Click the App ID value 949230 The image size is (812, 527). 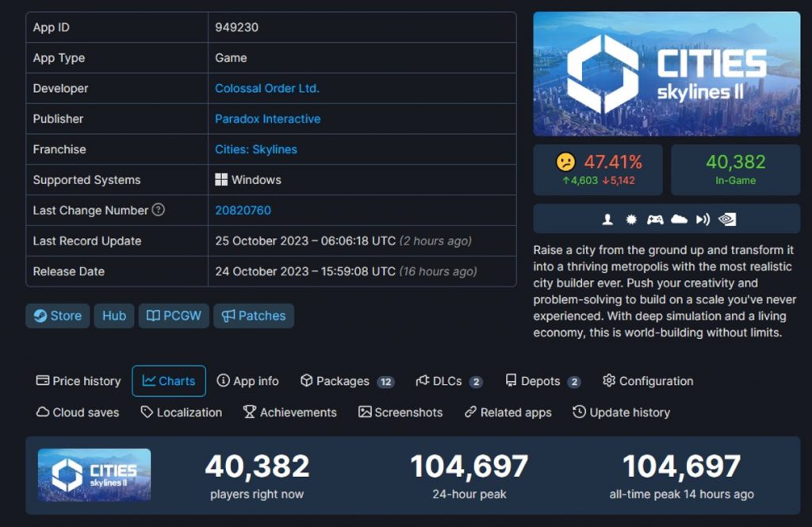(236, 28)
